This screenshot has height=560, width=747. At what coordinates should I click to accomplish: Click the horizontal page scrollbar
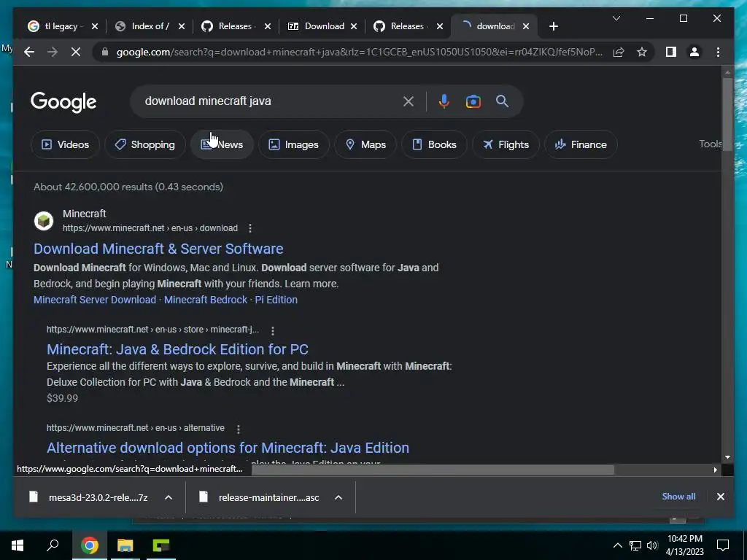pos(433,470)
